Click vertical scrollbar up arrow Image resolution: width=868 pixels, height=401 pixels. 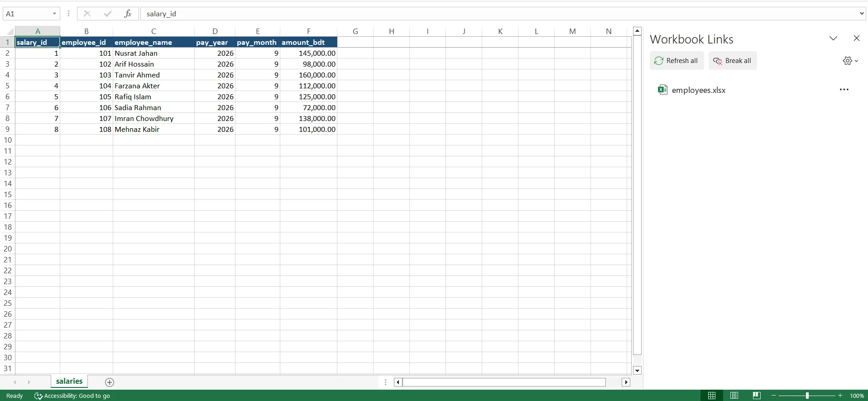coord(637,31)
